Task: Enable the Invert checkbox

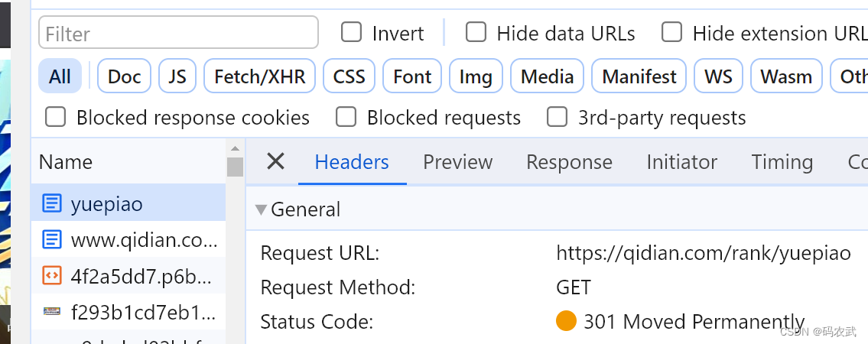Action: coord(352,33)
